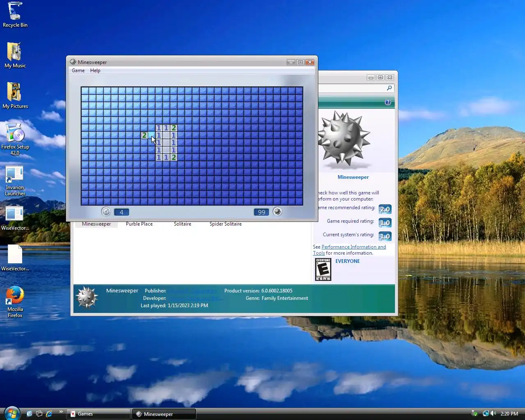Select the blank white WiseVector file icon

[x=15, y=258]
